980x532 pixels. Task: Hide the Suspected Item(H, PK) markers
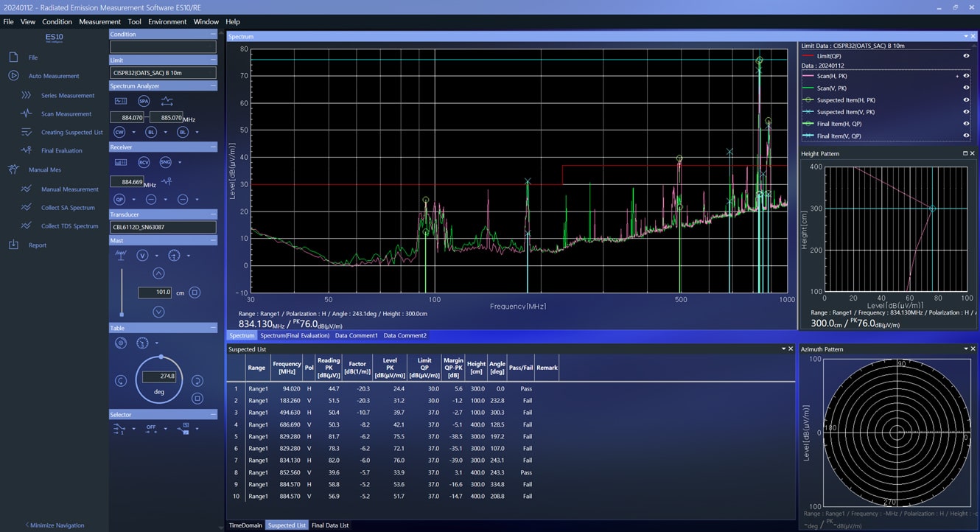tap(966, 100)
